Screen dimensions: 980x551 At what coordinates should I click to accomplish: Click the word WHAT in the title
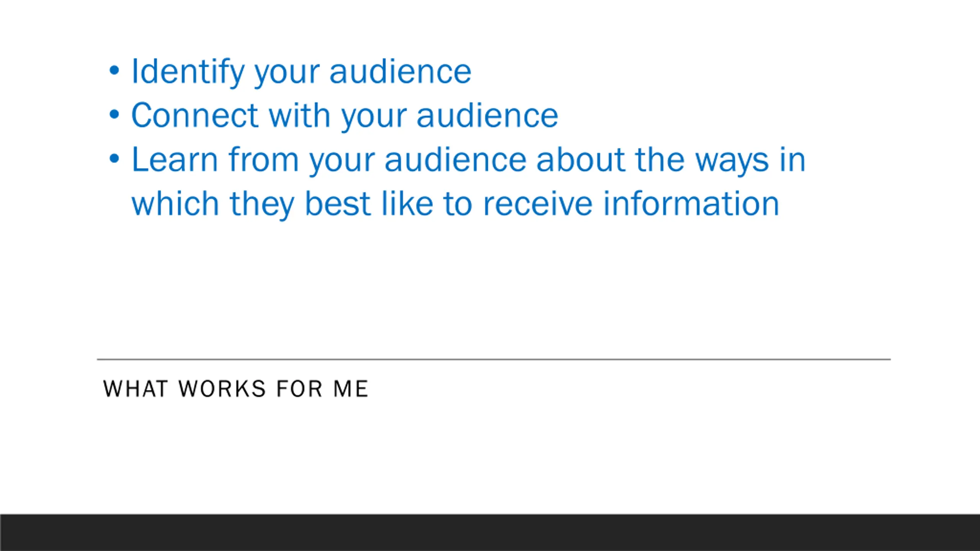click(136, 389)
